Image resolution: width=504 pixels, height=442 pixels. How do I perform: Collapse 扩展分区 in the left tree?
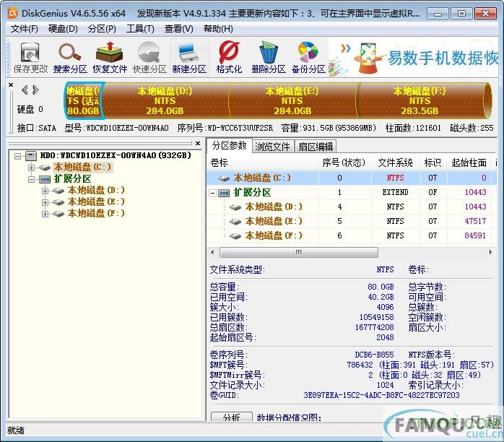pyautogui.click(x=31, y=179)
